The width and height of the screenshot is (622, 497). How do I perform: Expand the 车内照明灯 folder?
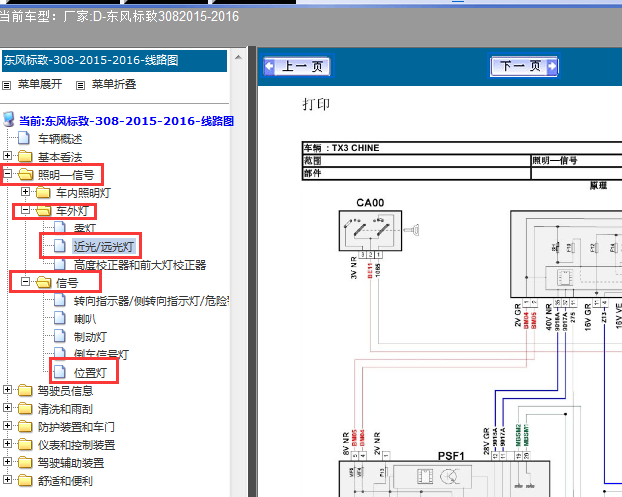pyautogui.click(x=25, y=192)
